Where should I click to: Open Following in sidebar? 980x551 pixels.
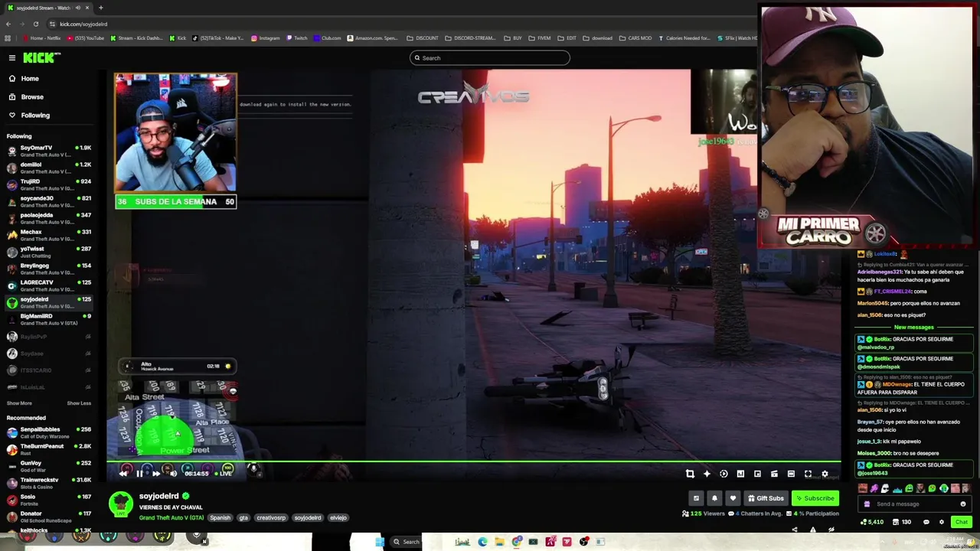(49, 116)
